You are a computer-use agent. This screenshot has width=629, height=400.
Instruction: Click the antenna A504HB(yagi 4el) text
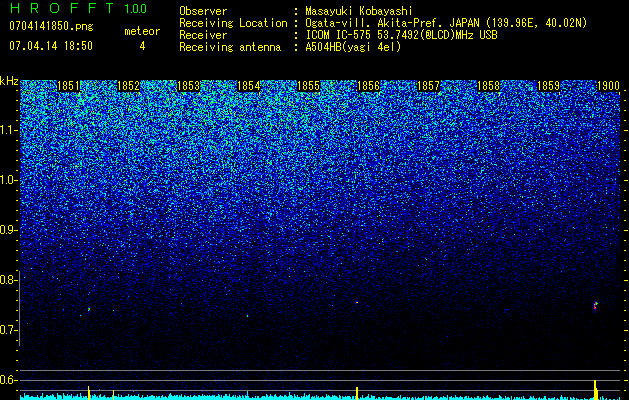pos(353,47)
